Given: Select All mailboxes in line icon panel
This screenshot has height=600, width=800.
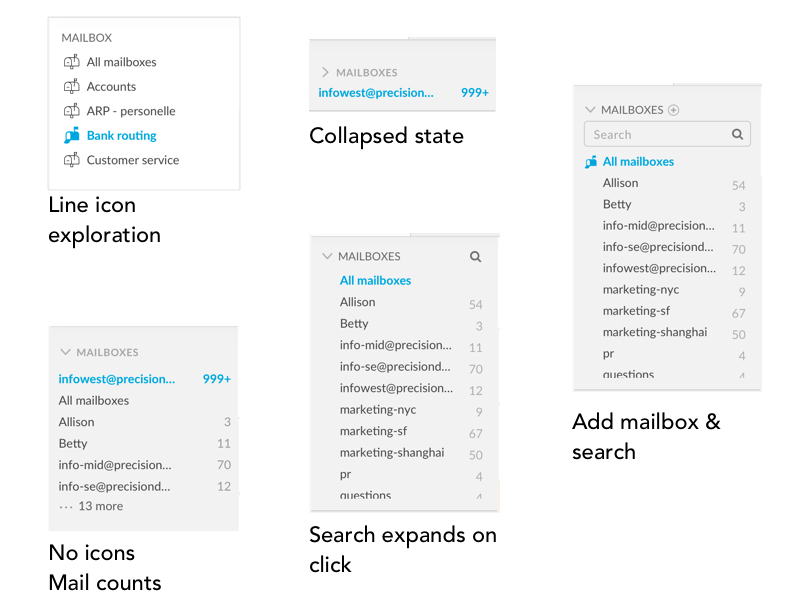Looking at the screenshot, I should point(121,62).
